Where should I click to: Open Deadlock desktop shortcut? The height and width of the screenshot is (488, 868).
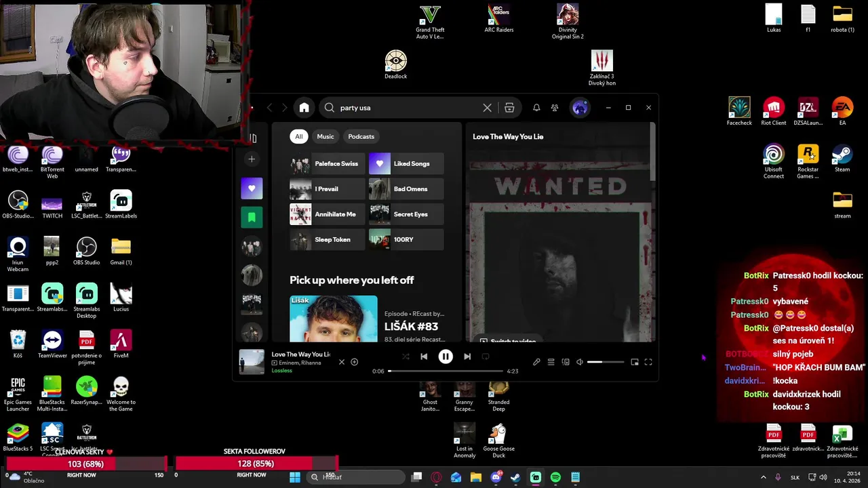[x=396, y=65]
